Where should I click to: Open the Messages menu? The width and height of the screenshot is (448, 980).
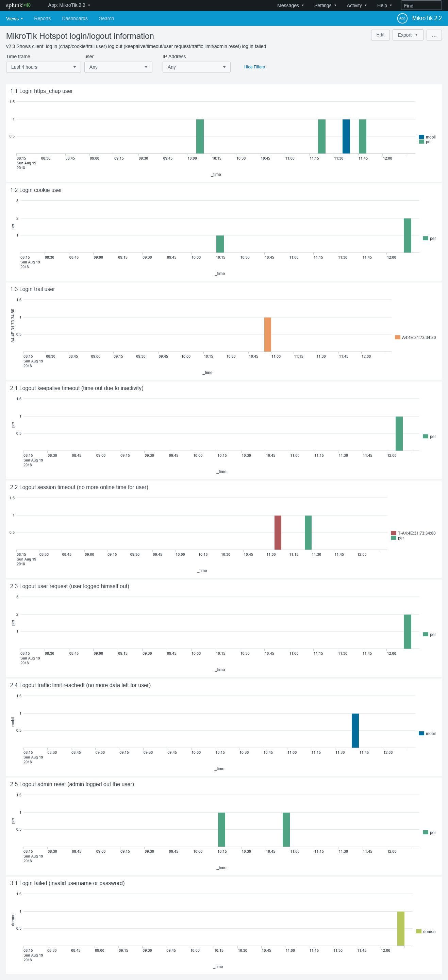coord(290,5)
